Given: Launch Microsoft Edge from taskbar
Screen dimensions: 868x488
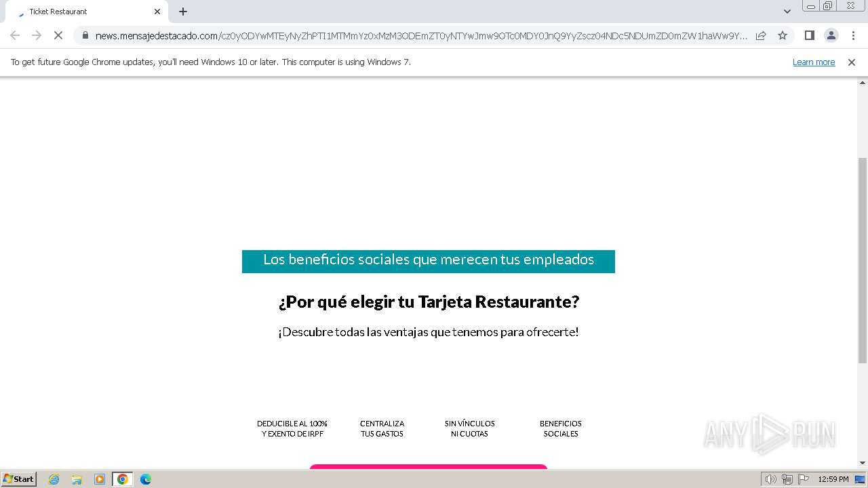Looking at the screenshot, I should (146, 479).
